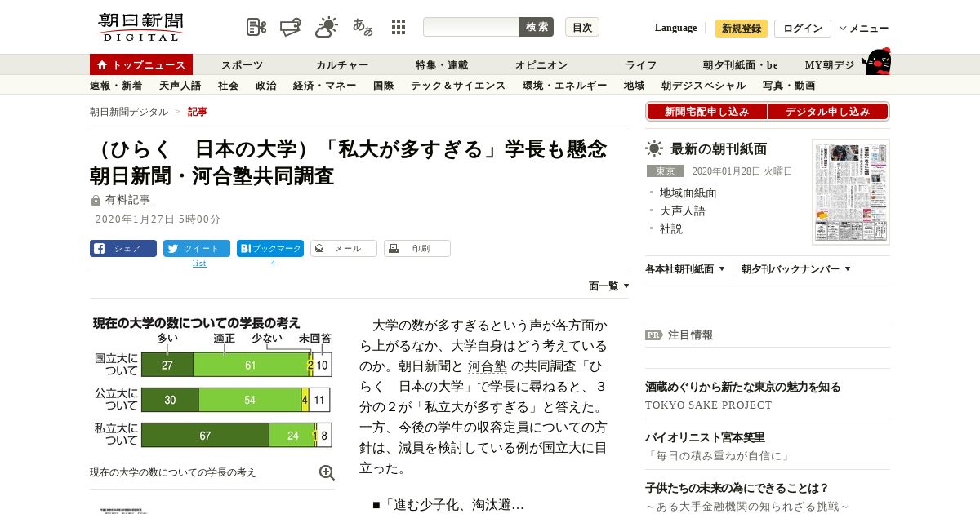980x514 pixels.
Task: Open 子供たちの未来の為にできることは？ link
Action: (737, 488)
